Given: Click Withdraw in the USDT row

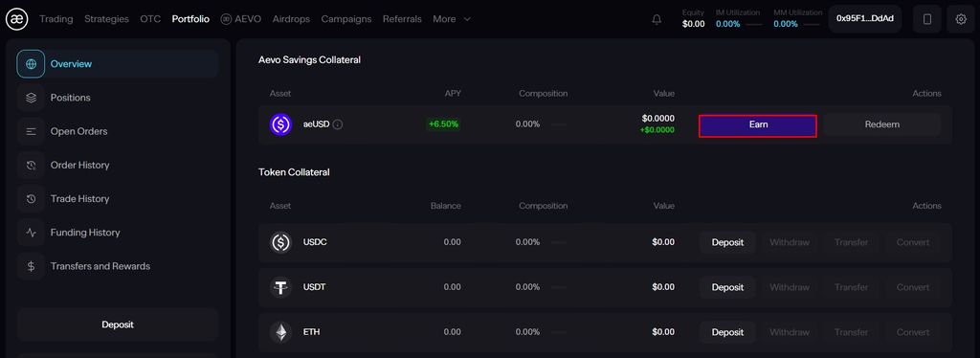Looking at the screenshot, I should [790, 287].
